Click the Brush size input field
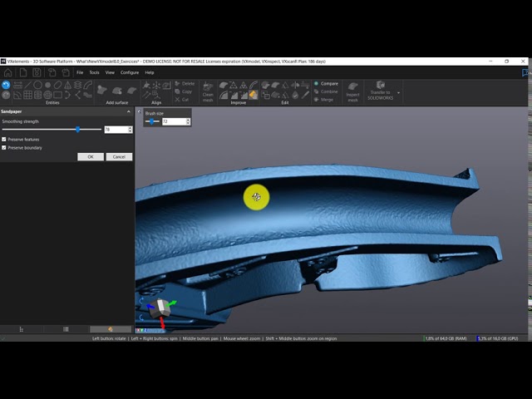The width and height of the screenshot is (532, 399). tap(173, 121)
